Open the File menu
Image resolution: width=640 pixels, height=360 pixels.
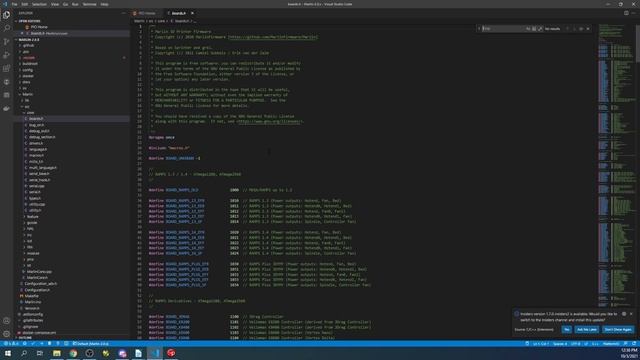[15, 4]
